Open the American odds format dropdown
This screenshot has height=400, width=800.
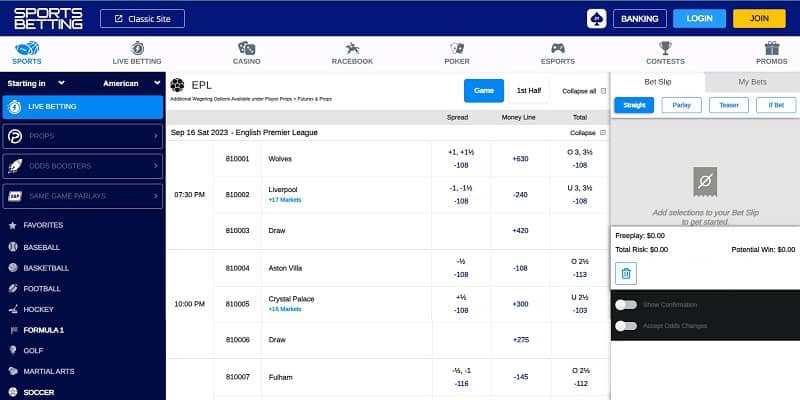(x=132, y=83)
